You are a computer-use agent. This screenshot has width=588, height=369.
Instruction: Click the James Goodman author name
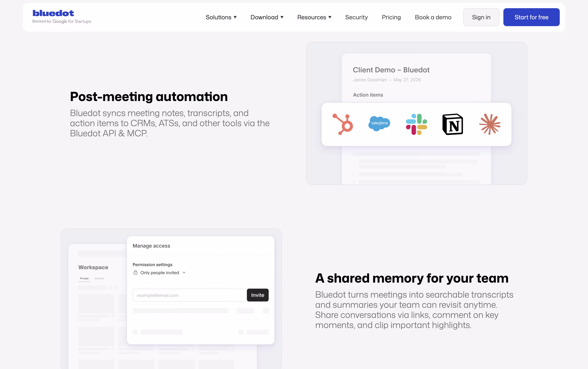click(x=370, y=80)
